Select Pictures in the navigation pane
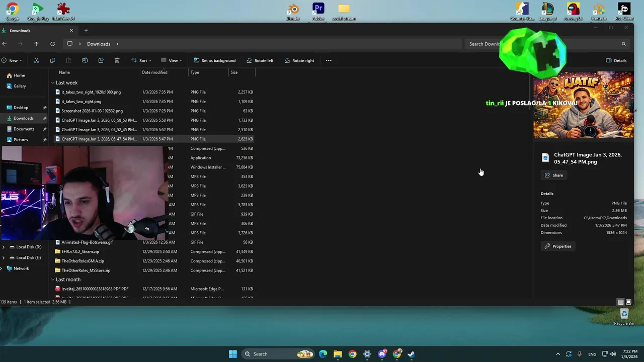 21,140
